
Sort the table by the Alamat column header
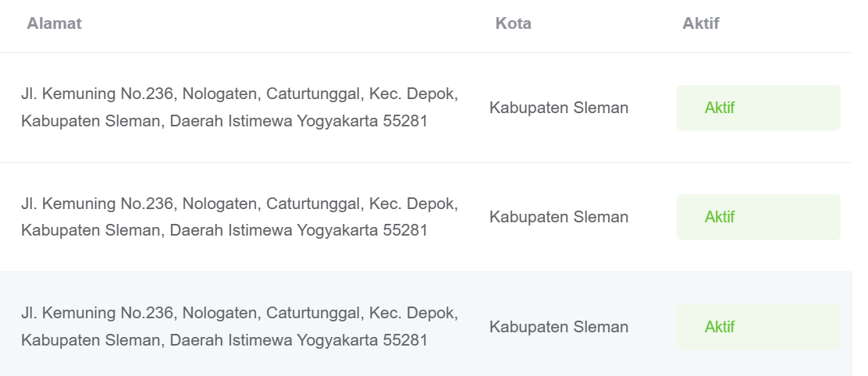tap(55, 23)
